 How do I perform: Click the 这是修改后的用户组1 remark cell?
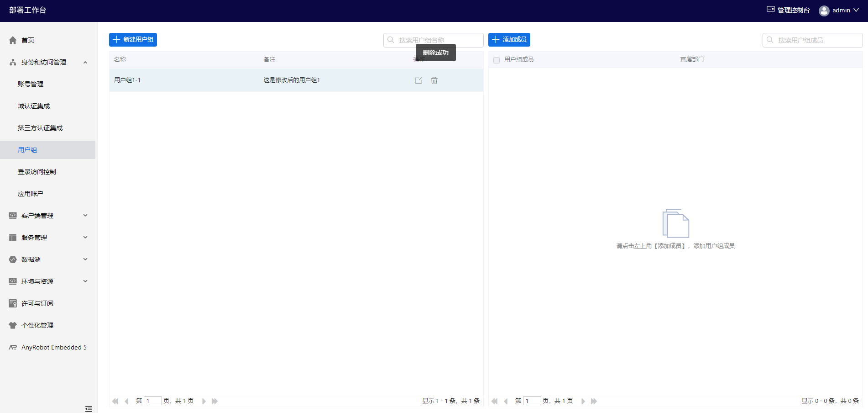(x=292, y=80)
